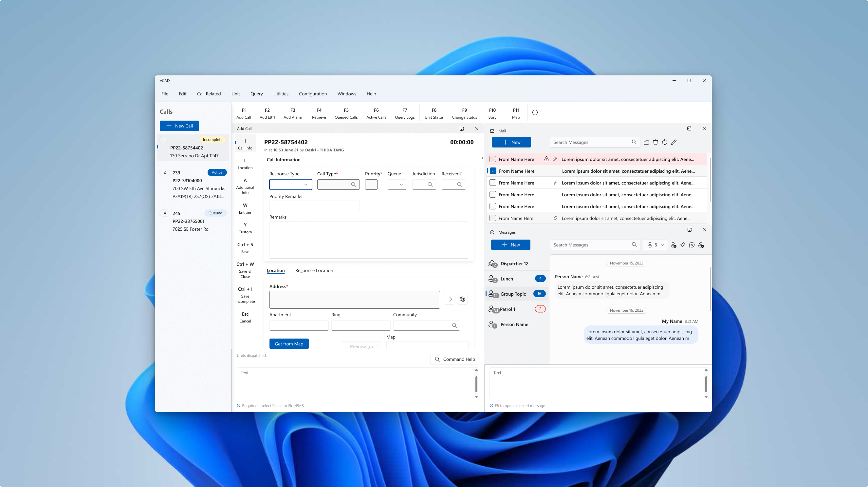Click the Mail list vertical scrollbar
The width and height of the screenshot is (868, 487).
[x=710, y=180]
